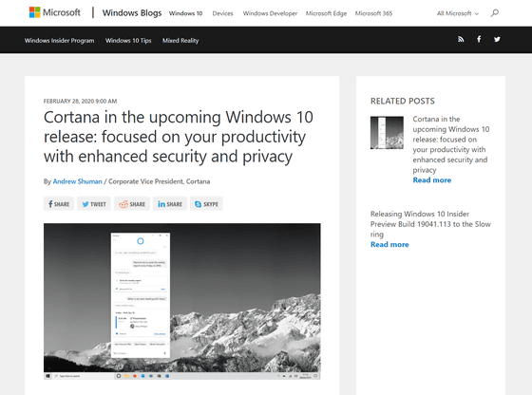Open the search magnifier icon

[x=495, y=13]
